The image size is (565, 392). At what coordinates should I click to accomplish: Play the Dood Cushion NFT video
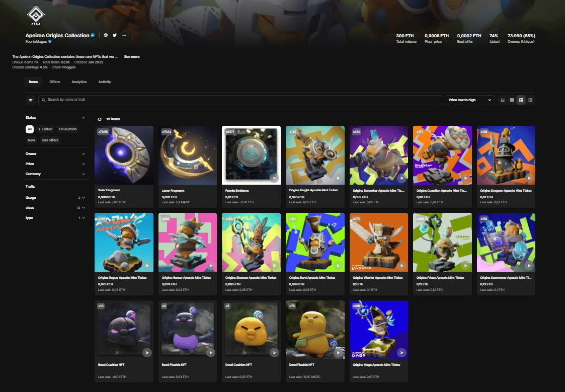point(274,353)
